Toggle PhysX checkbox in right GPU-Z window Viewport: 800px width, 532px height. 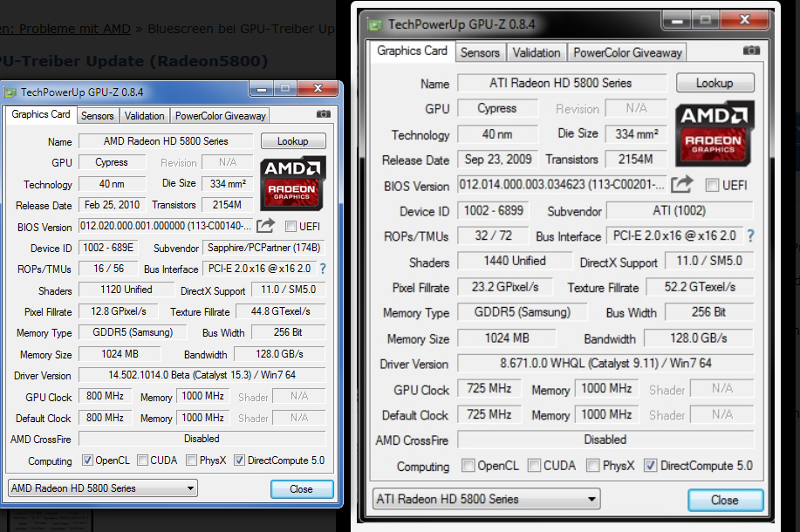(x=593, y=465)
